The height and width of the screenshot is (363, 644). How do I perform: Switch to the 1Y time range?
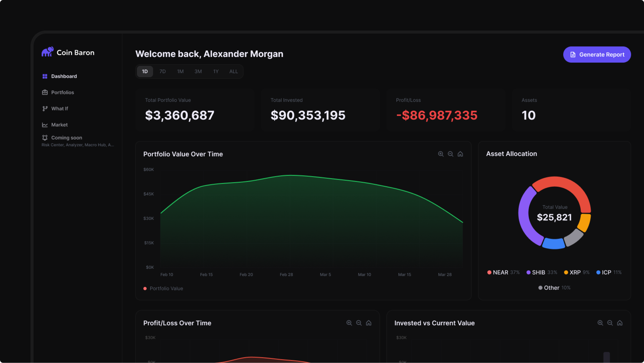pyautogui.click(x=216, y=71)
